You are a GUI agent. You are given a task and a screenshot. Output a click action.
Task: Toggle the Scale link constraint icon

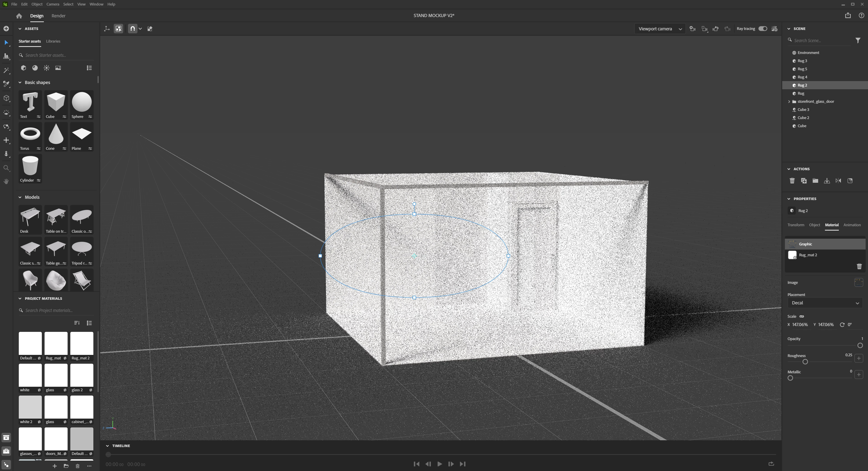point(802,316)
